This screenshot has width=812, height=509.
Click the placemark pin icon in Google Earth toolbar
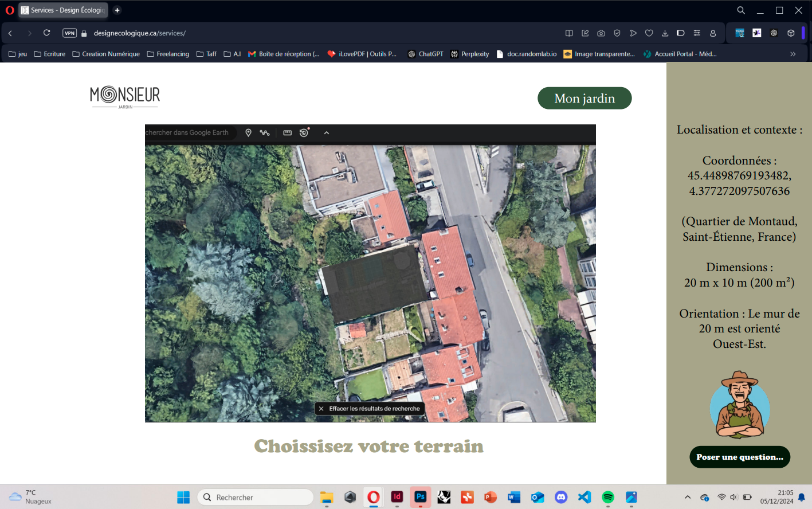coord(248,133)
